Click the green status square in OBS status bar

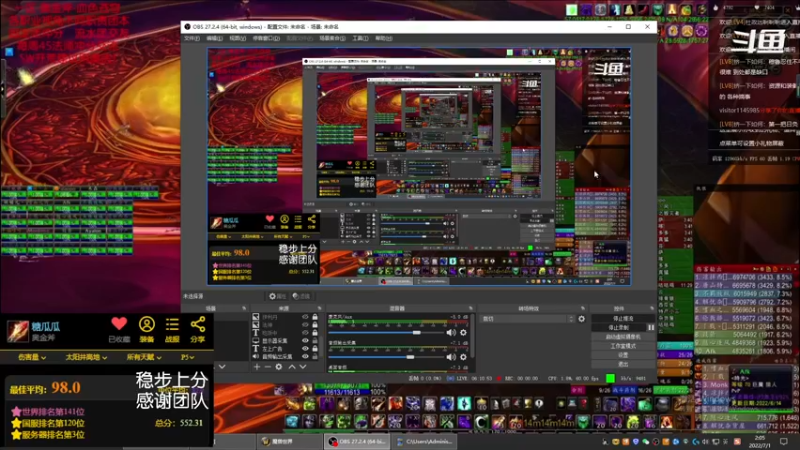coord(610,379)
